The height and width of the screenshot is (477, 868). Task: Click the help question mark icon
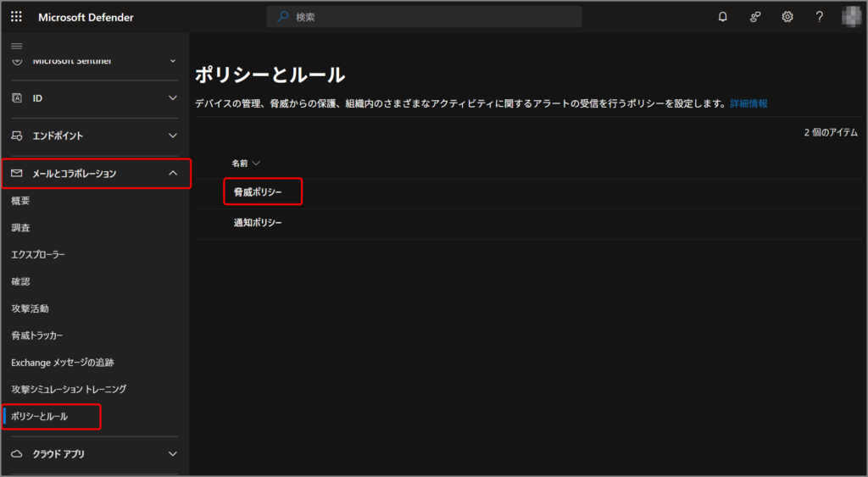819,17
